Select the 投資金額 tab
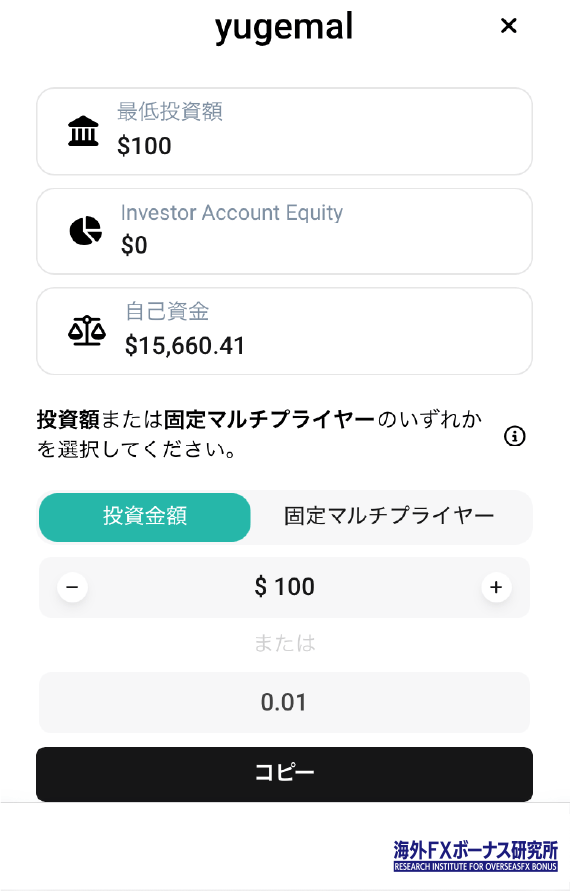570x891 pixels. point(144,517)
